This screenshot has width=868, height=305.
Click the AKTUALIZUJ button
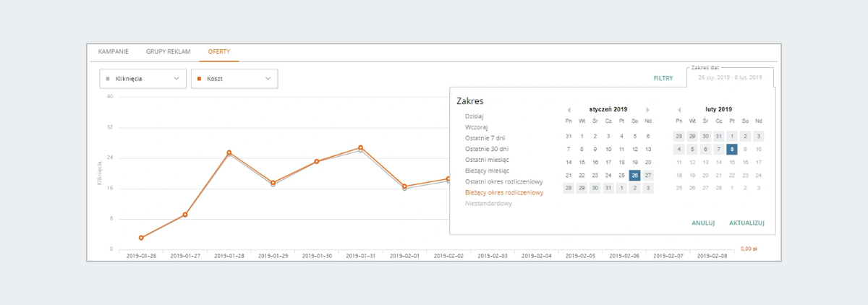(747, 223)
